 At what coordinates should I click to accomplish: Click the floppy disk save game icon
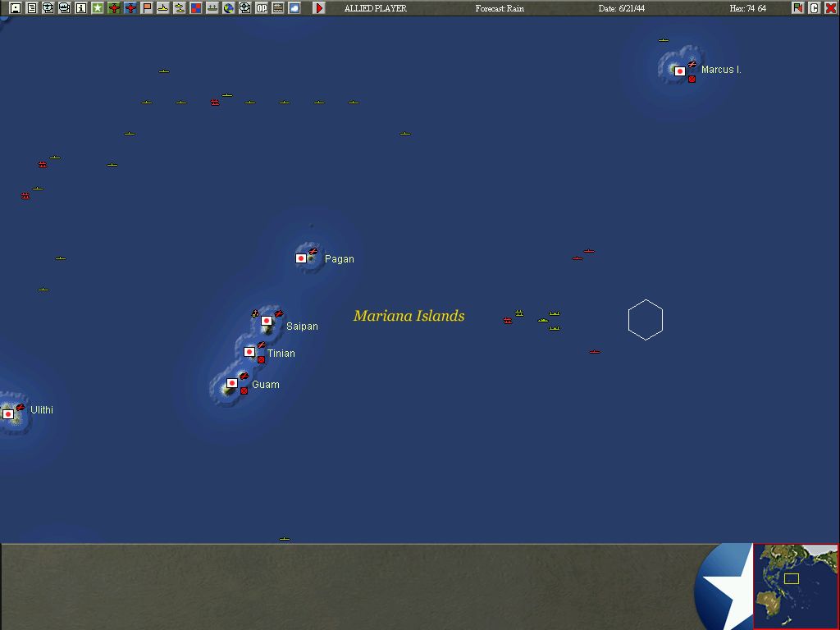16,8
